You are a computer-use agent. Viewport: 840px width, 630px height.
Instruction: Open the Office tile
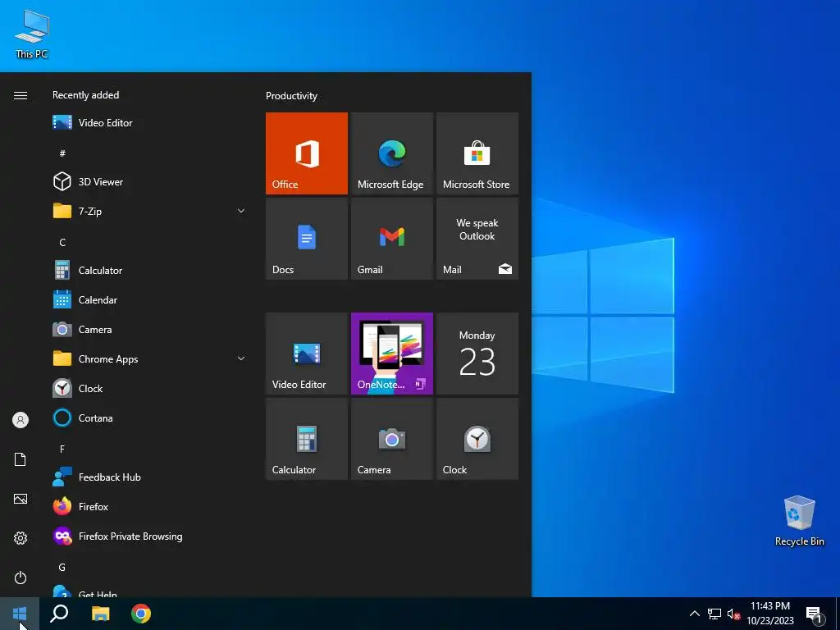(307, 153)
